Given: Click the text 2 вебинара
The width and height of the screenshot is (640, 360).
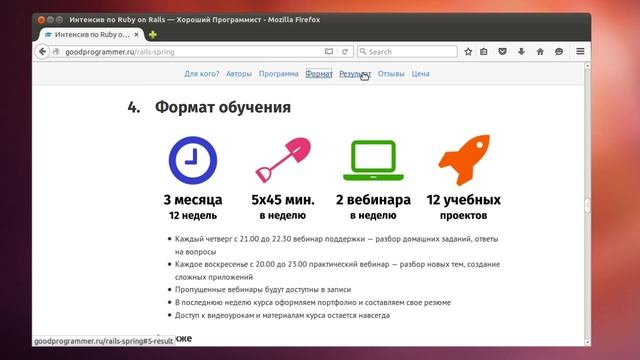Looking at the screenshot, I should [373, 200].
